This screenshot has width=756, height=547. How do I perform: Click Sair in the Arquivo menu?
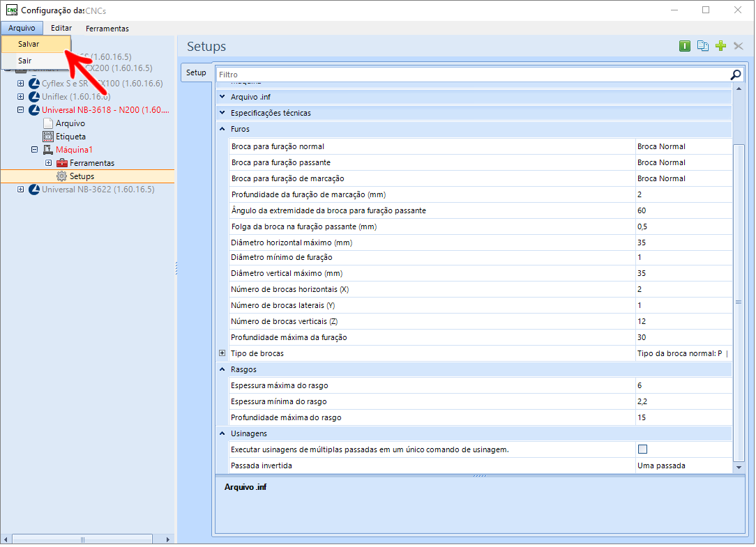coord(25,61)
